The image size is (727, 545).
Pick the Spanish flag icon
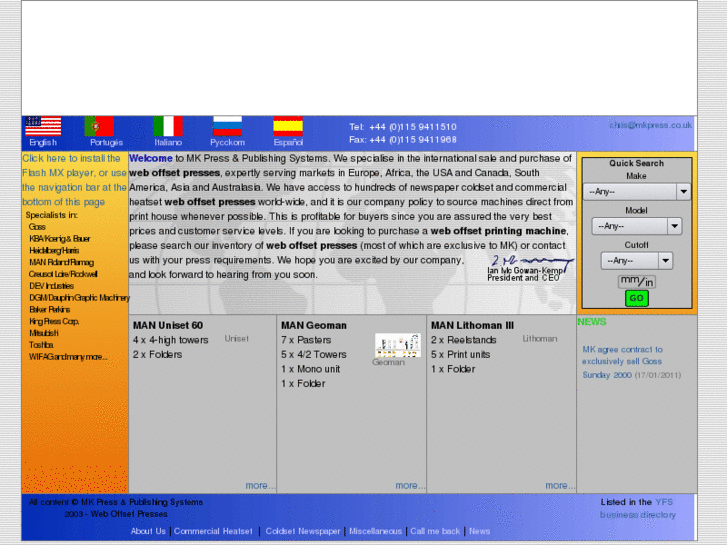[x=288, y=126]
